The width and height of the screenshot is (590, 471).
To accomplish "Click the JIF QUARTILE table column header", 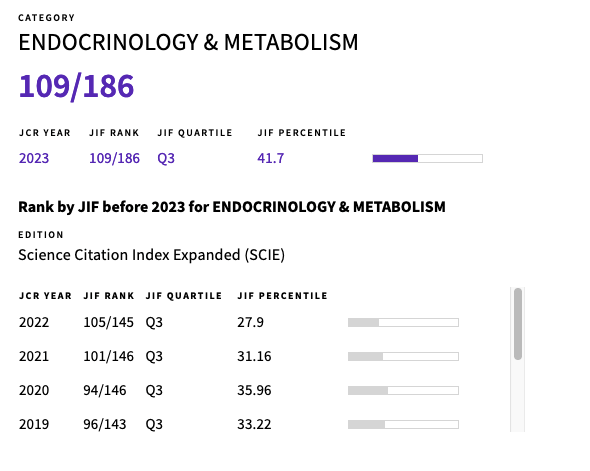I will [x=184, y=296].
